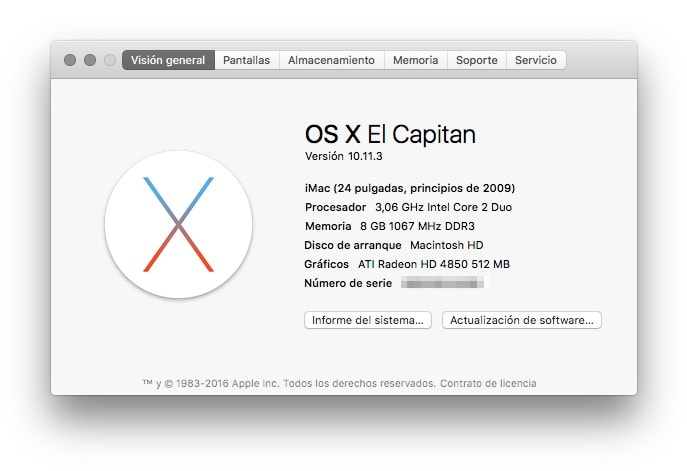Viewport: 687px width, 471px height.
Task: Open Actualización de software
Action: pyautogui.click(x=522, y=320)
